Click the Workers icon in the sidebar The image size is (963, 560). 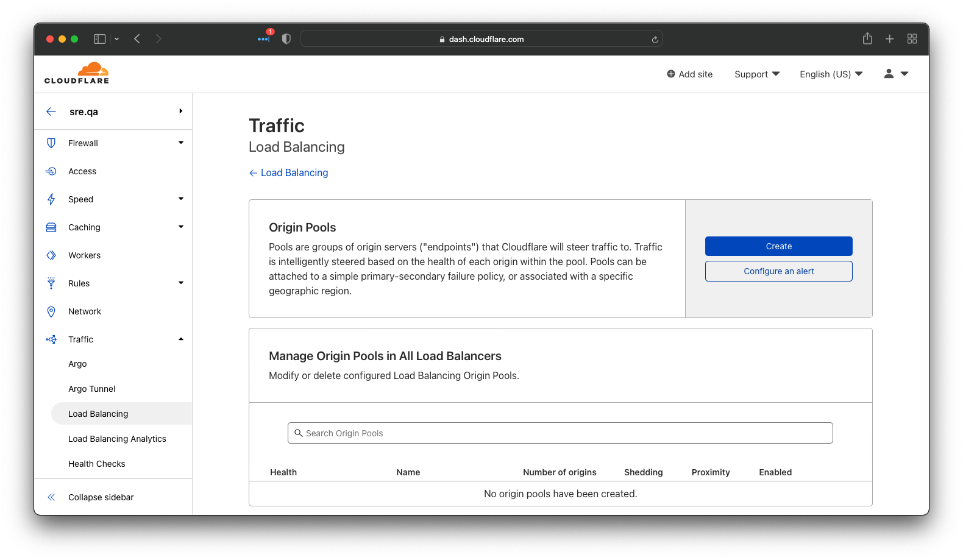point(51,255)
